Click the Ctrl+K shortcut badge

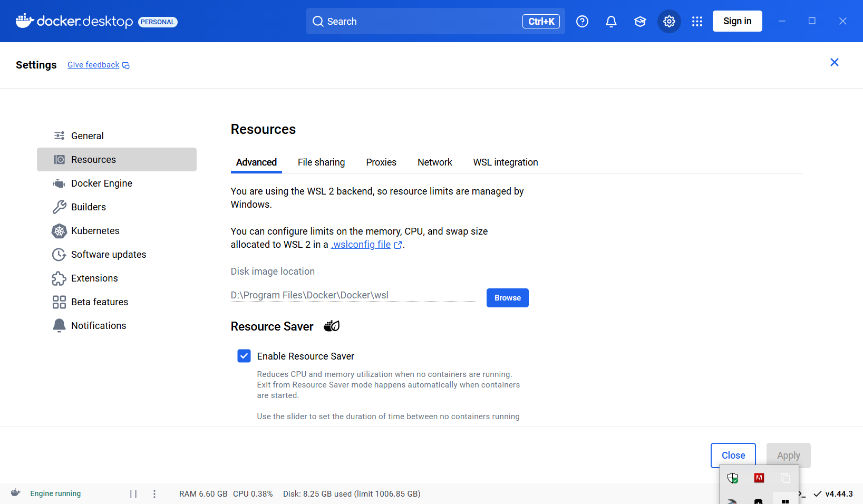[x=541, y=22]
